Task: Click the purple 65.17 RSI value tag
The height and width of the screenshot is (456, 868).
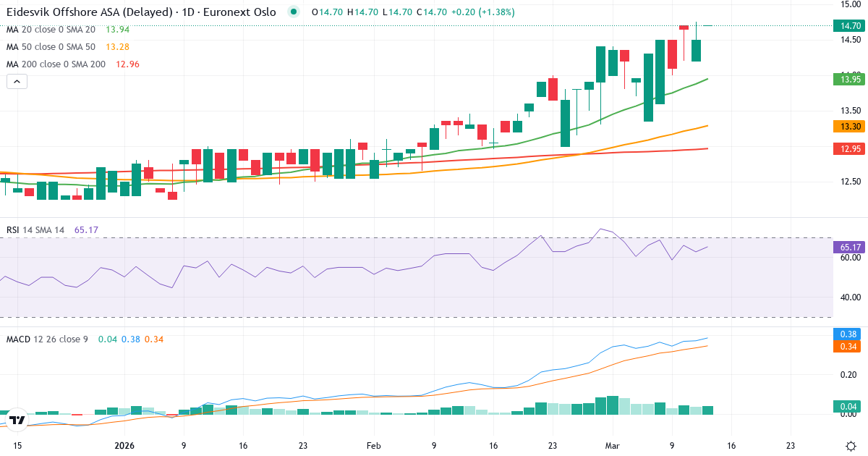Action: 849,247
